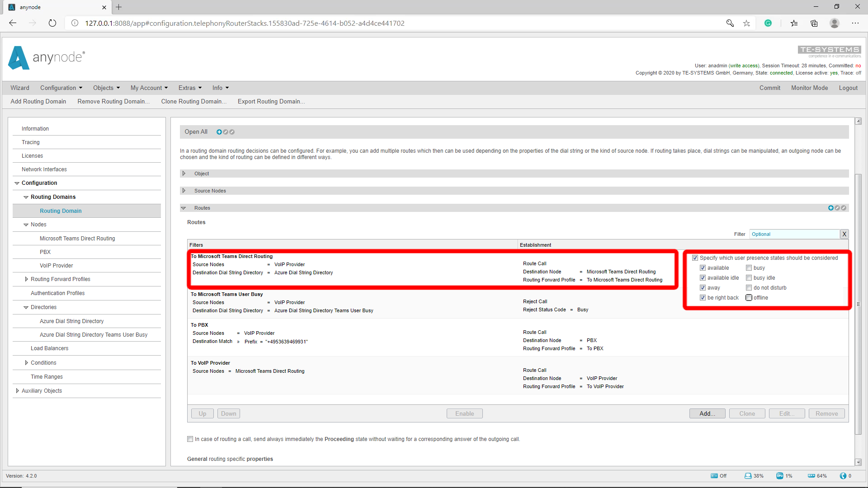Image resolution: width=868 pixels, height=488 pixels.
Task: Click the trace status icon showing Off
Action: (714, 476)
